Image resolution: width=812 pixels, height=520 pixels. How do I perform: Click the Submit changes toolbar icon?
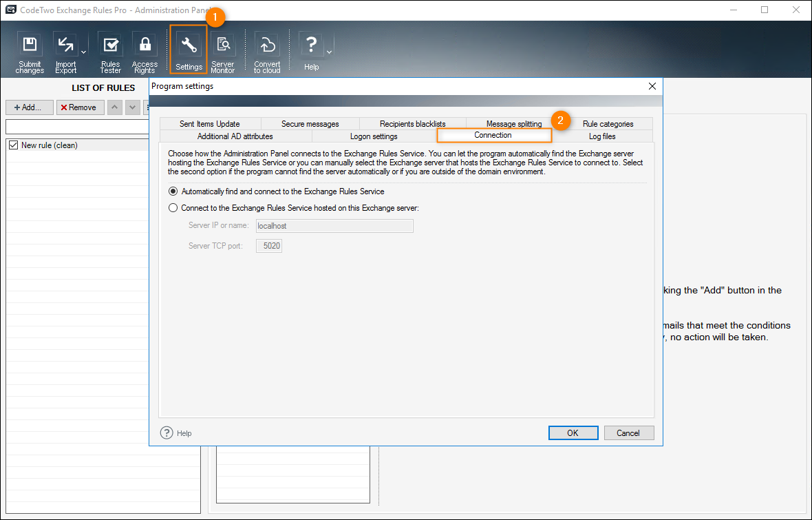[30, 52]
